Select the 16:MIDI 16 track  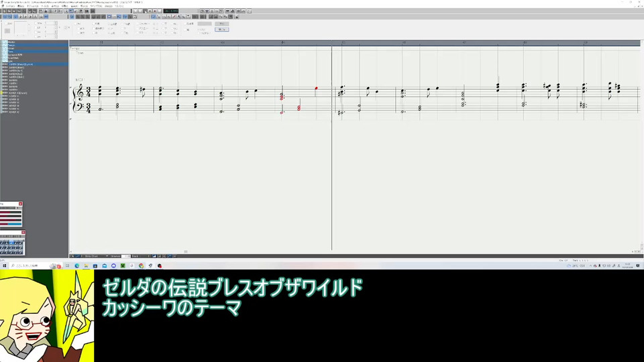34,112
